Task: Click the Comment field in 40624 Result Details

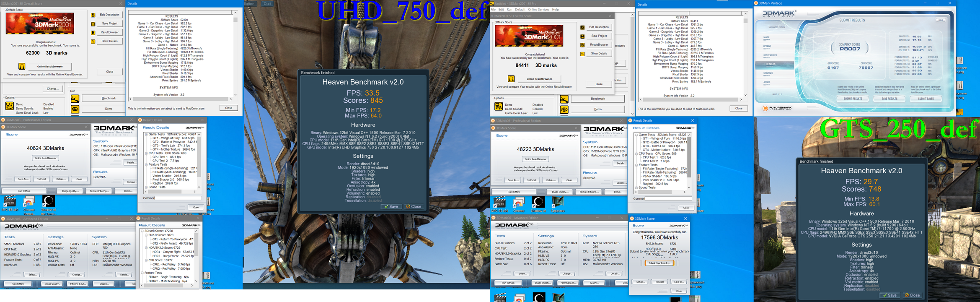Action: (178, 198)
